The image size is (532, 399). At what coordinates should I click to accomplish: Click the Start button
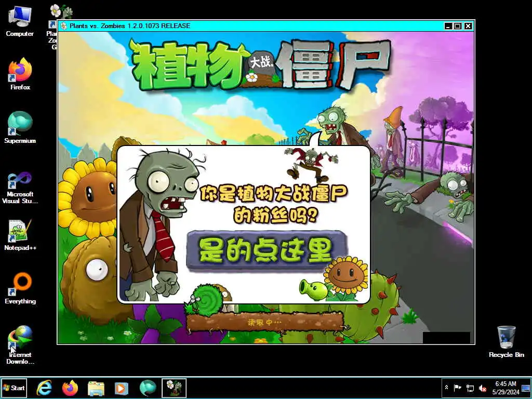[14, 388]
